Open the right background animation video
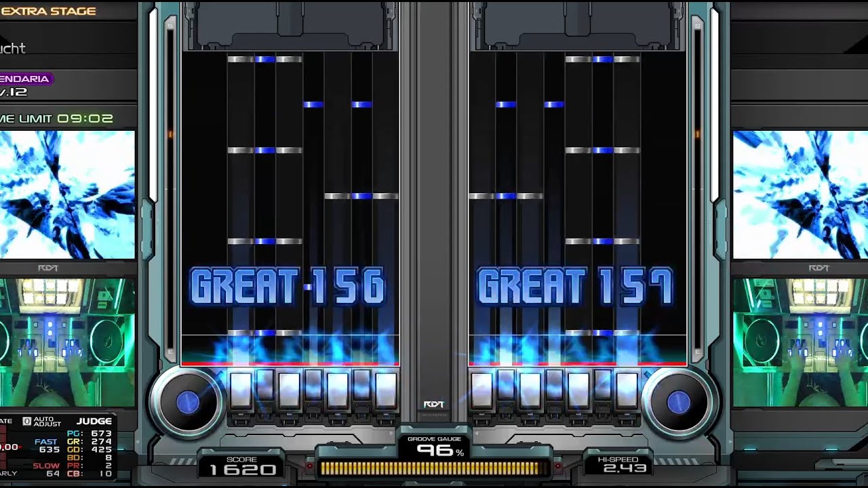 click(800, 195)
